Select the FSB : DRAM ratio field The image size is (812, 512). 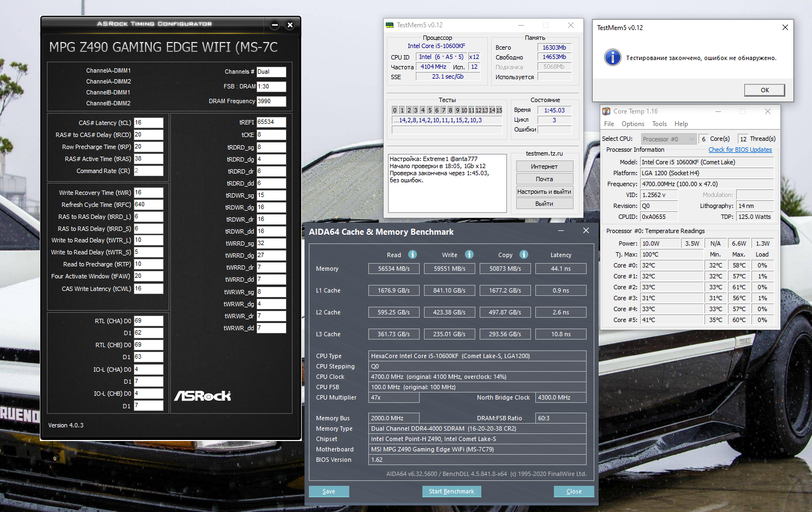tap(271, 86)
